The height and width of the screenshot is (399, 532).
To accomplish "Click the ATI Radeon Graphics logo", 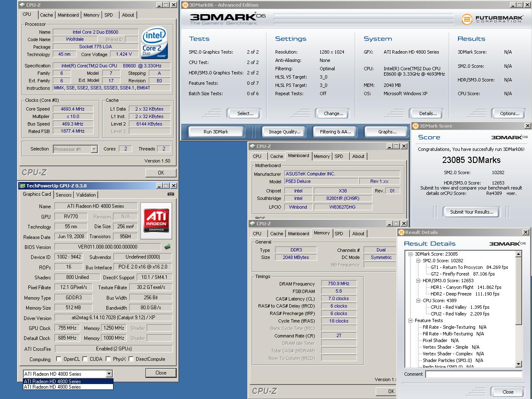I will point(156,221).
